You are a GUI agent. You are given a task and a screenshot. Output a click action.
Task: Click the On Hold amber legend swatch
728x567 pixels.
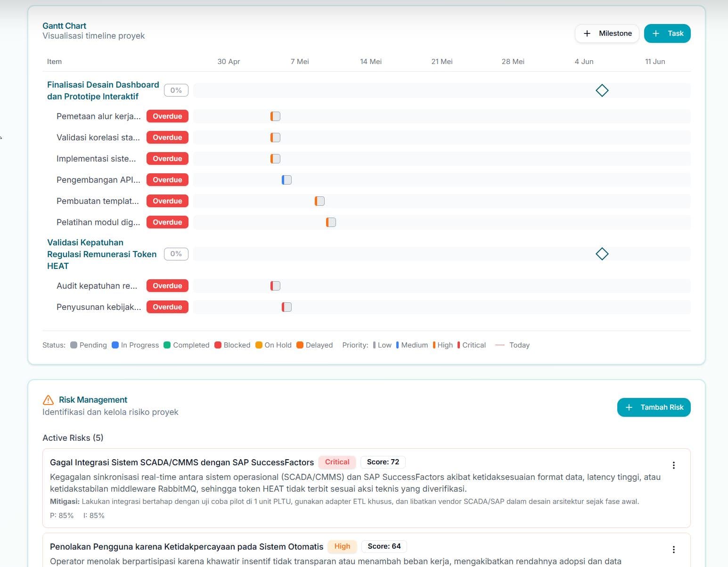(x=259, y=345)
